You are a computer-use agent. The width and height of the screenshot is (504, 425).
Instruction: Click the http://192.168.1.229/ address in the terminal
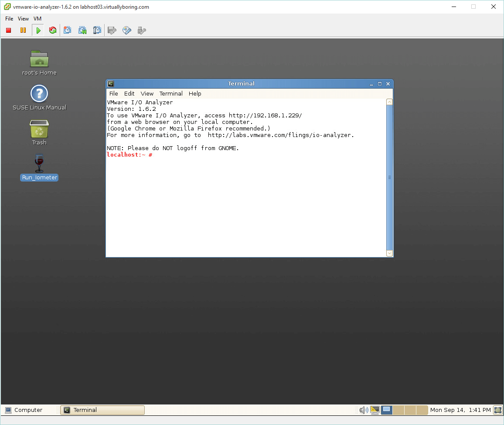[x=265, y=116]
